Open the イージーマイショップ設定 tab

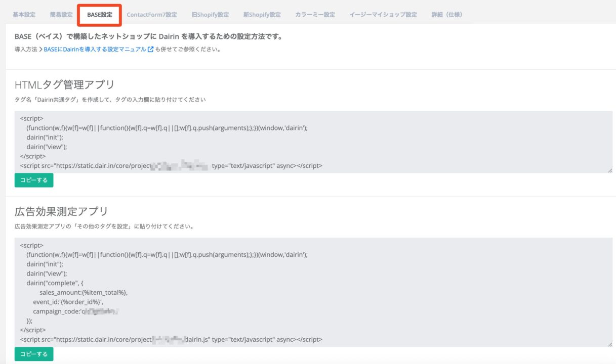[383, 15]
